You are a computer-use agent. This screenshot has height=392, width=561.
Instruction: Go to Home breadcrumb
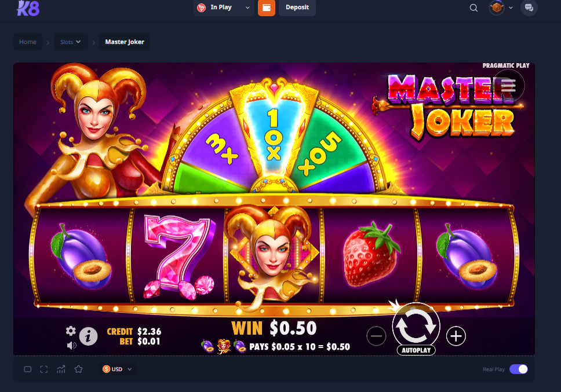pos(28,42)
